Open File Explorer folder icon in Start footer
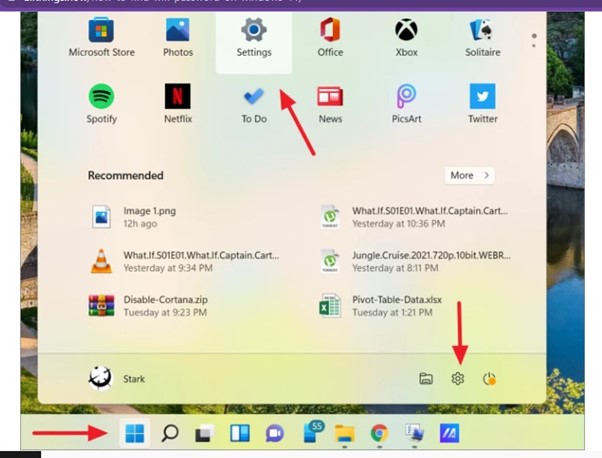 coord(426,379)
